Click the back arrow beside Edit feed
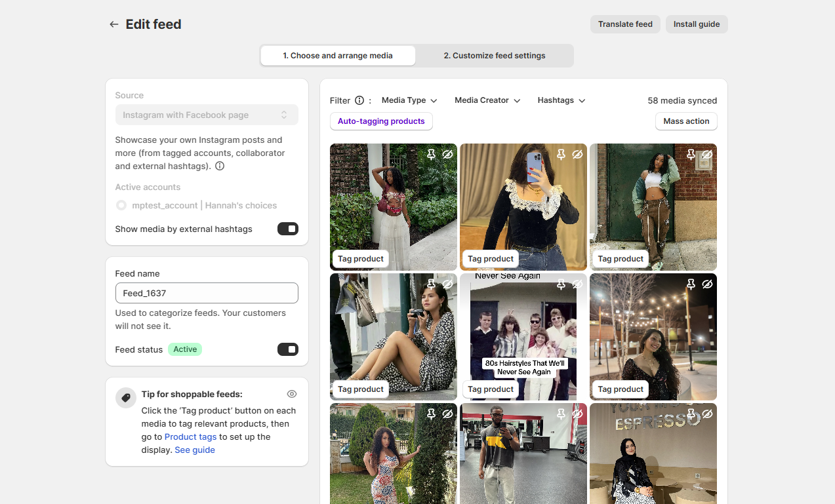The height and width of the screenshot is (504, 835). [114, 24]
